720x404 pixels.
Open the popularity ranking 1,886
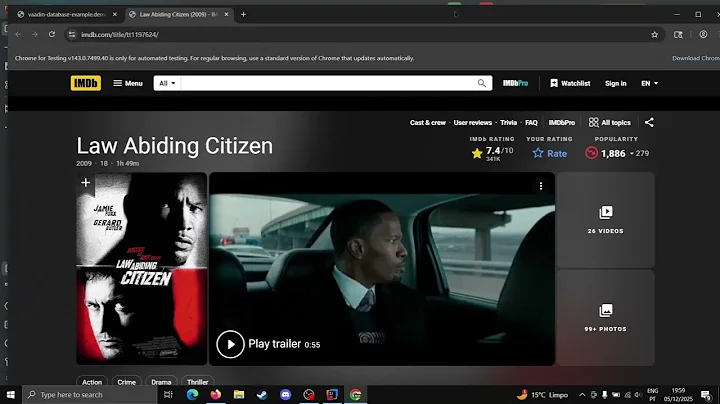[617, 153]
